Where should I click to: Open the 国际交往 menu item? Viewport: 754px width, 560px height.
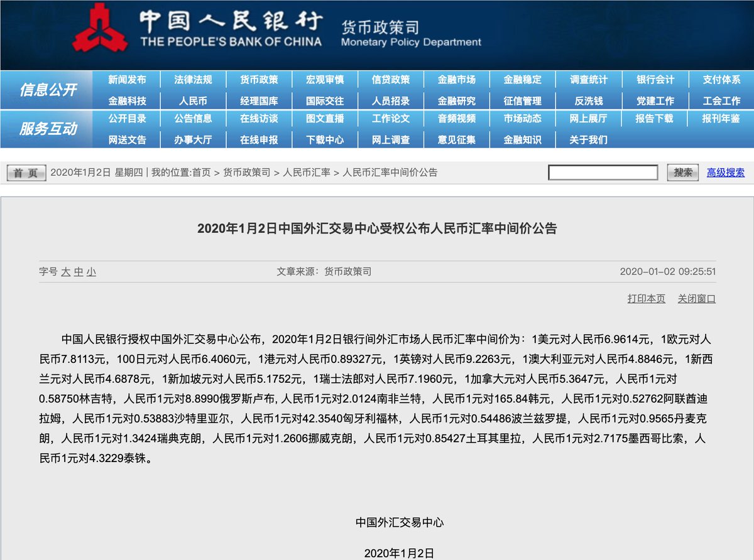point(325,100)
